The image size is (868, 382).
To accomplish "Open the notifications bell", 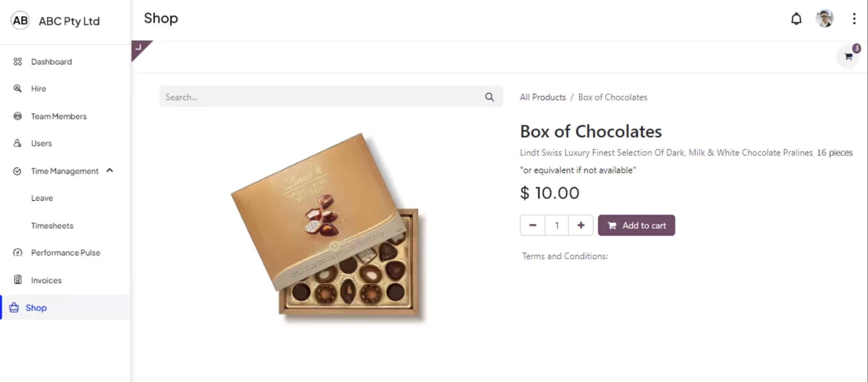I will [796, 19].
